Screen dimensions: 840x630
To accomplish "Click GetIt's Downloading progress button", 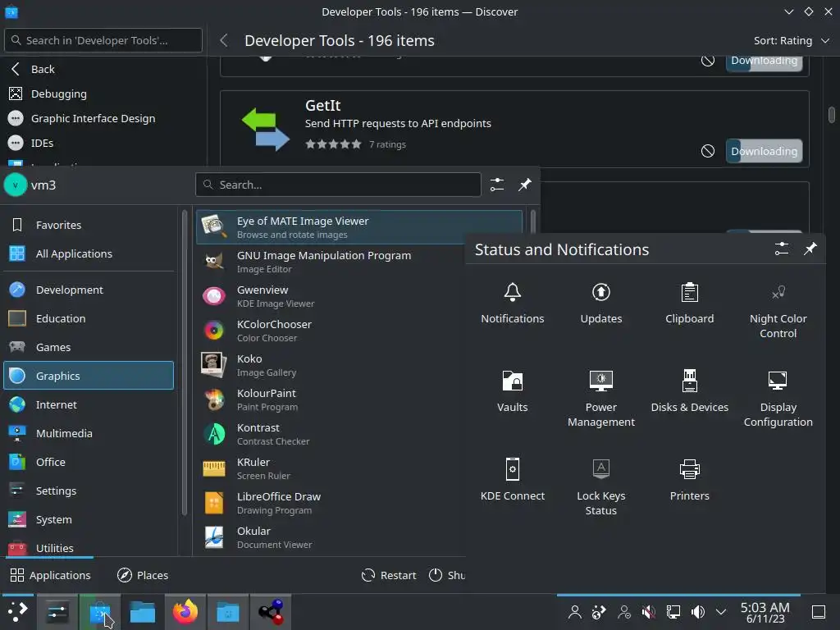I will click(x=764, y=151).
